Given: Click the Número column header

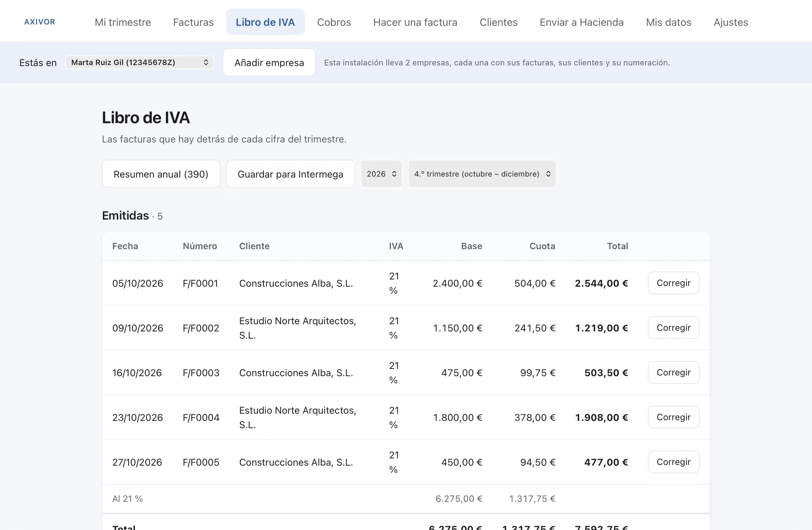Looking at the screenshot, I should tap(200, 246).
